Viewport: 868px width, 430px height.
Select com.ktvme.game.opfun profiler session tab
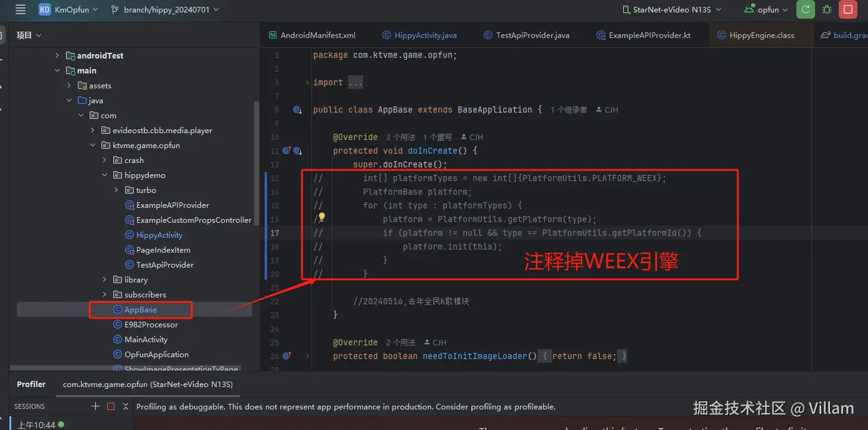(x=148, y=384)
